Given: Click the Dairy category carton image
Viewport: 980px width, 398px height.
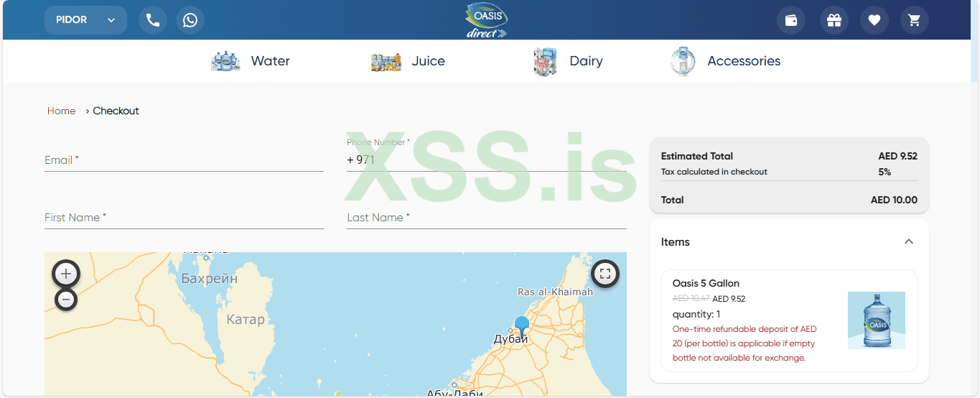Looking at the screenshot, I should tap(546, 62).
